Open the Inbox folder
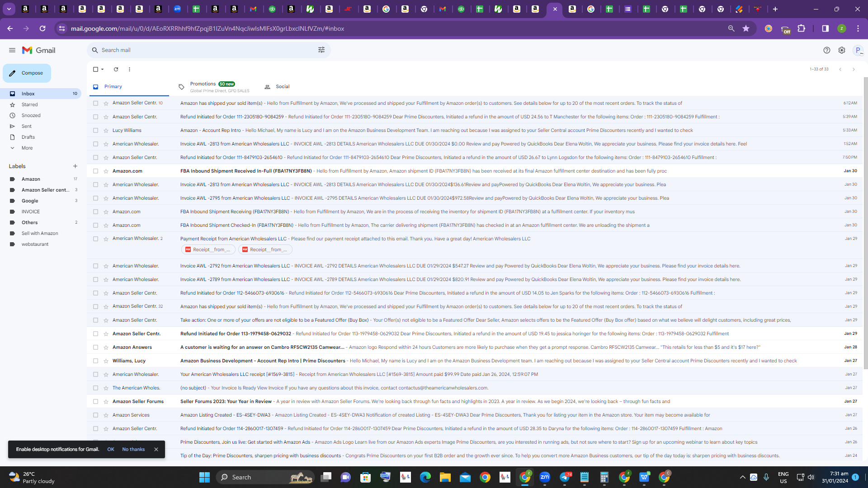This screenshot has width=868, height=488. pyautogui.click(x=41, y=94)
